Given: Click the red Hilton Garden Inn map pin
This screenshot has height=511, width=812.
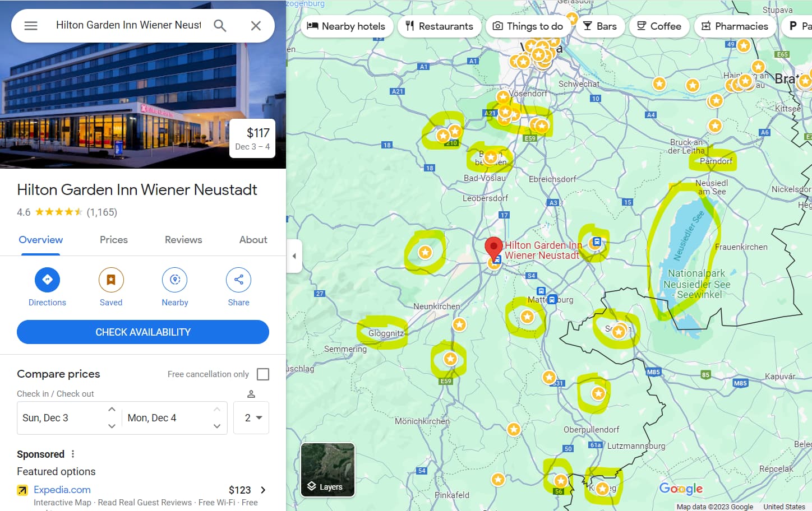Looking at the screenshot, I should (493, 248).
